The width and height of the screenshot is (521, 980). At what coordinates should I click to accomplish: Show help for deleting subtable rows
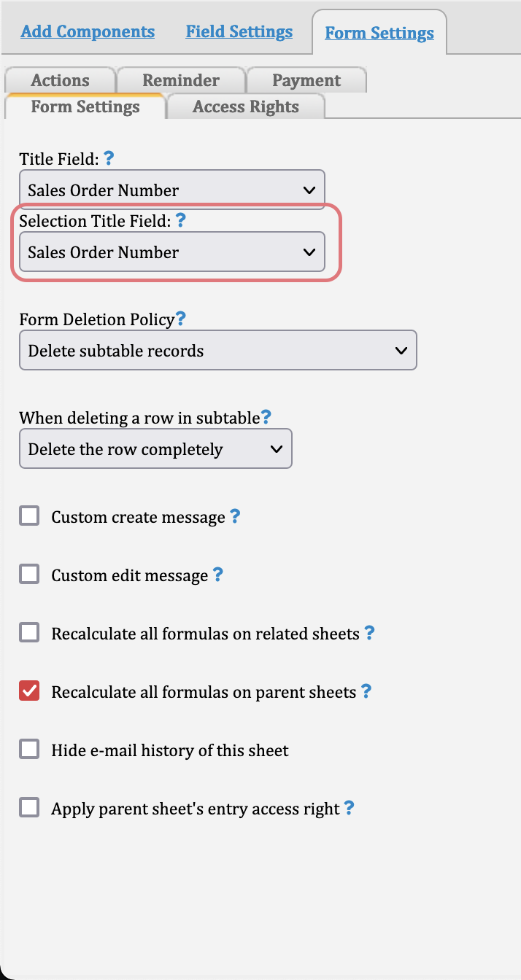tap(266, 417)
